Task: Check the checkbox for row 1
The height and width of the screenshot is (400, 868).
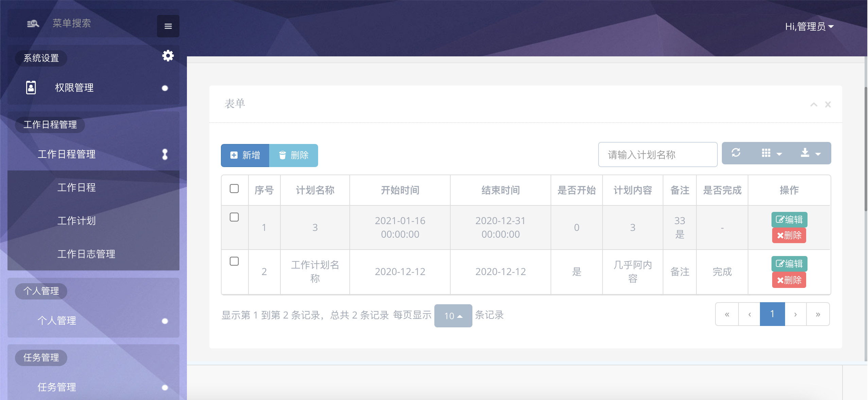Action: pyautogui.click(x=234, y=217)
